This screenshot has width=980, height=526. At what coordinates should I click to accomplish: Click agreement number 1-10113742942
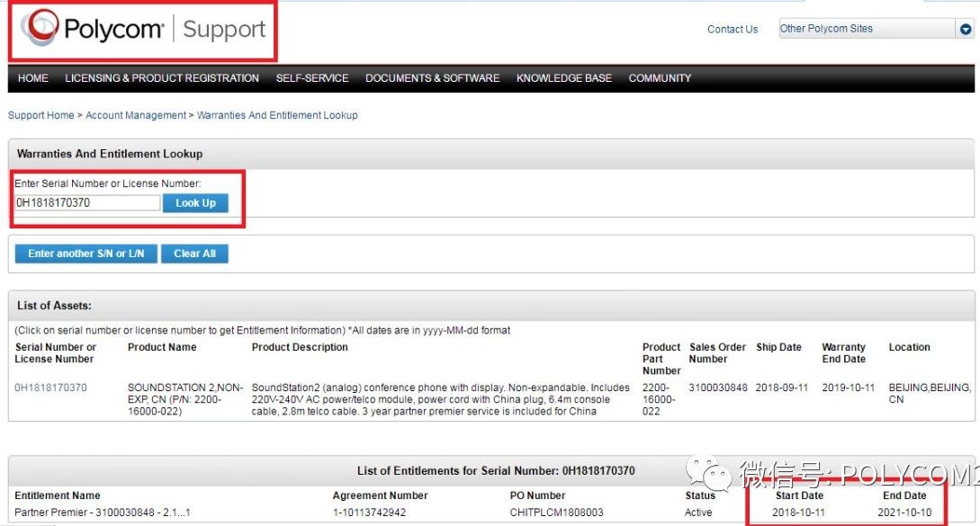pyautogui.click(x=369, y=513)
